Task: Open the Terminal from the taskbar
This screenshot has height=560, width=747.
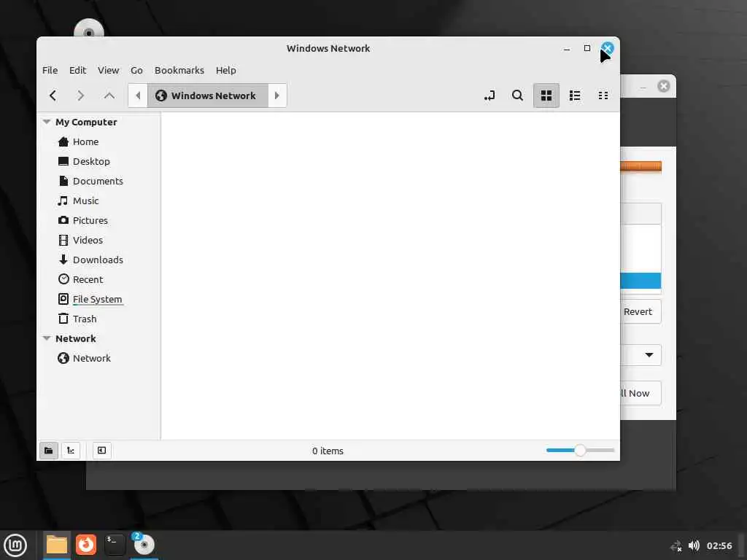Action: 115,545
